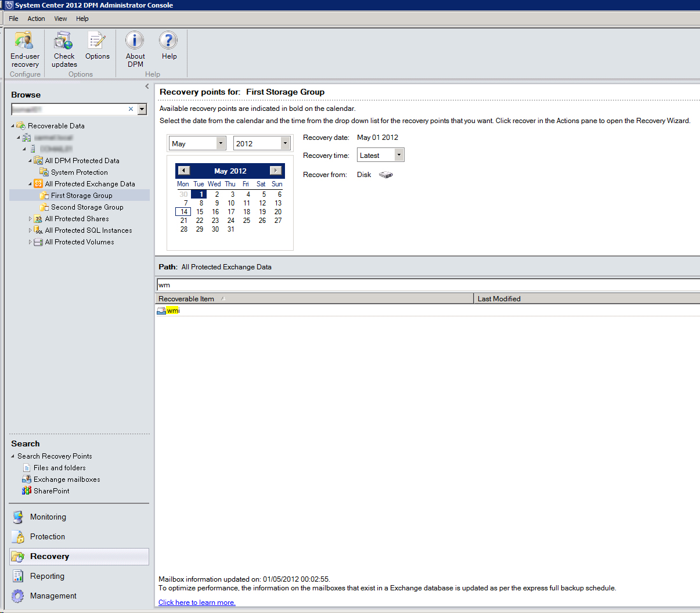The height and width of the screenshot is (613, 700).
Task: Open the Recovery time dropdown
Action: click(x=399, y=155)
